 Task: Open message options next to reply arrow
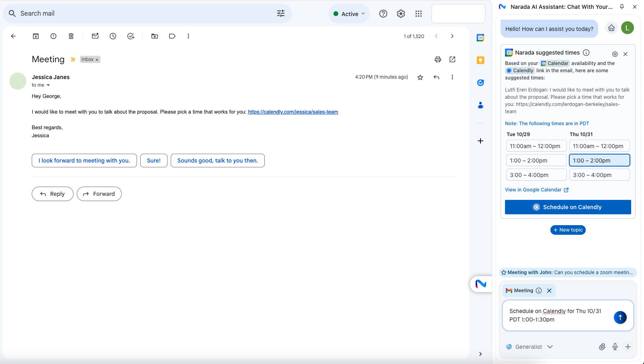pos(452,77)
